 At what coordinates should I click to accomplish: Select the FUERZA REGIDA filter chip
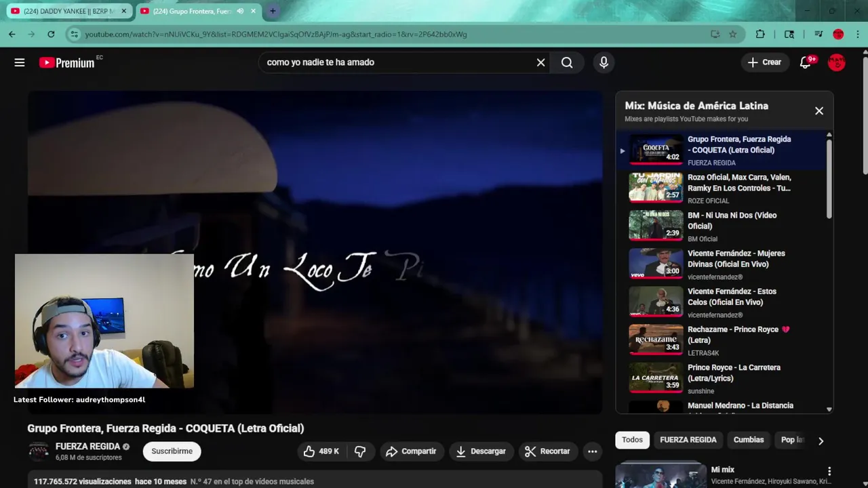[688, 440]
